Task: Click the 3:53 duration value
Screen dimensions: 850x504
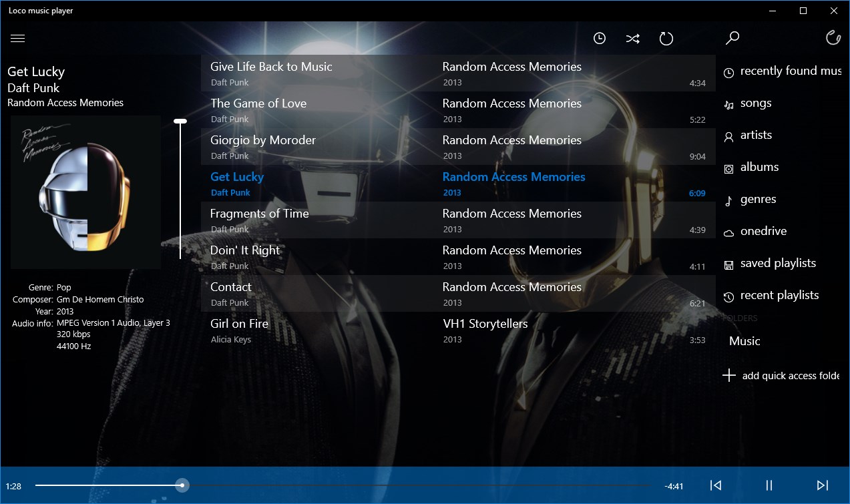Action: pyautogui.click(x=697, y=340)
